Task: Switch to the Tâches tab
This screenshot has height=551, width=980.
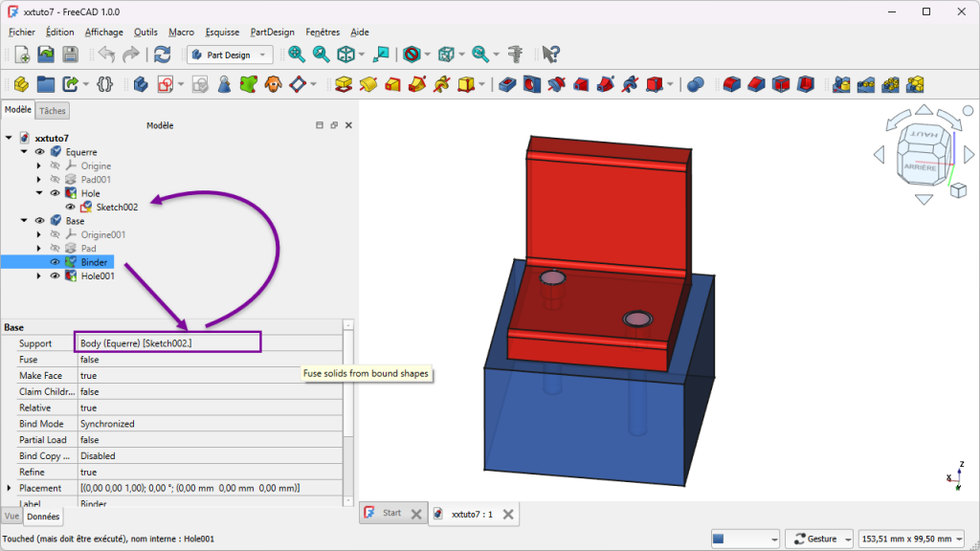Action: (53, 110)
